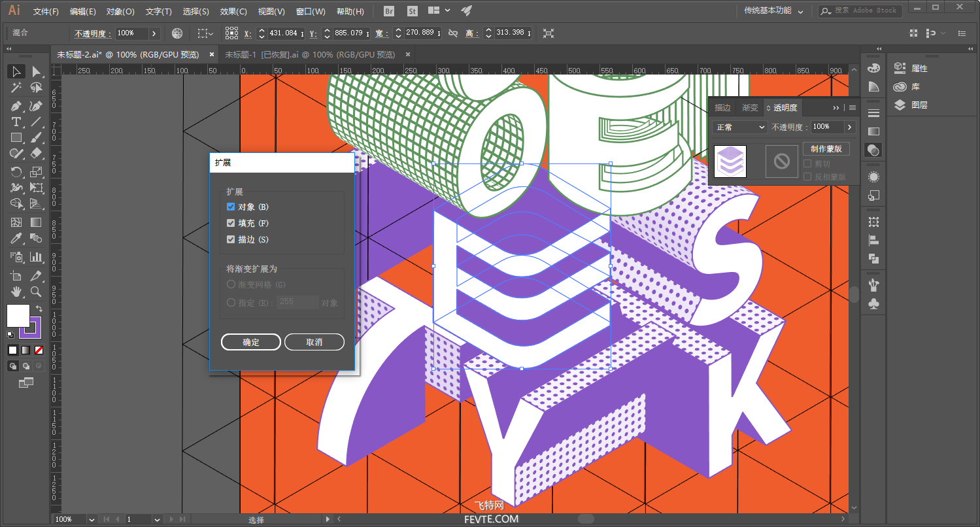
Task: Select the Pen tool
Action: point(16,106)
